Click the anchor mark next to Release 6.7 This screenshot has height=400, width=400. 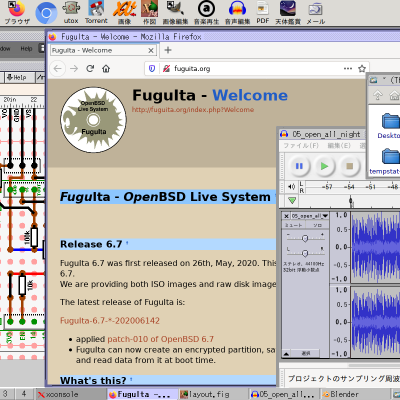point(127,243)
